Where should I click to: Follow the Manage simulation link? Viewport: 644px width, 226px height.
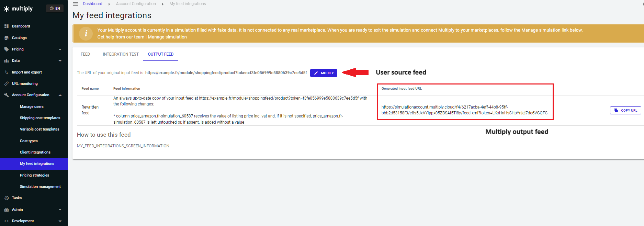(x=167, y=37)
